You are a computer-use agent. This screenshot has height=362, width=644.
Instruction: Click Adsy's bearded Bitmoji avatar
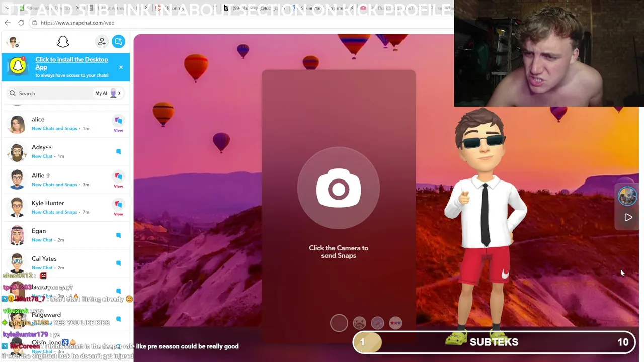(17, 152)
